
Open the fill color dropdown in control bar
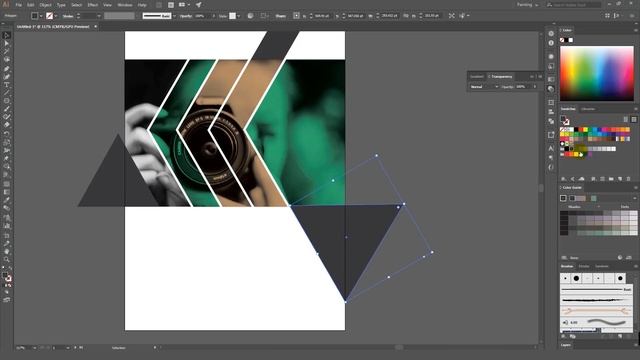tap(41, 16)
